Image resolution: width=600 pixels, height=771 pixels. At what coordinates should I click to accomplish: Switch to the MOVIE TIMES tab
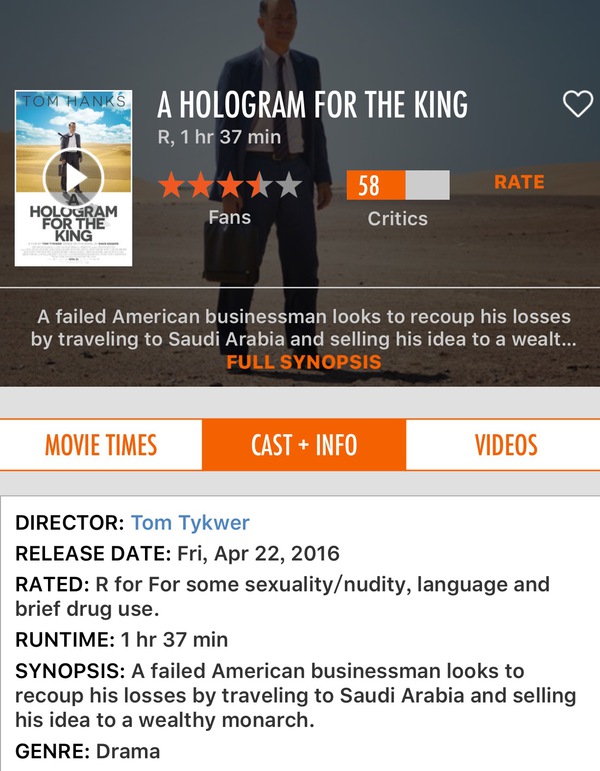point(101,445)
